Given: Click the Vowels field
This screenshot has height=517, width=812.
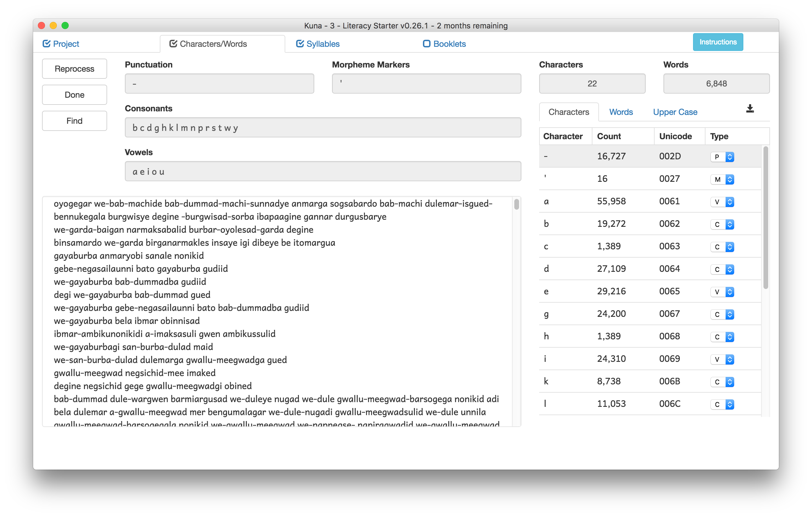Looking at the screenshot, I should [x=323, y=171].
